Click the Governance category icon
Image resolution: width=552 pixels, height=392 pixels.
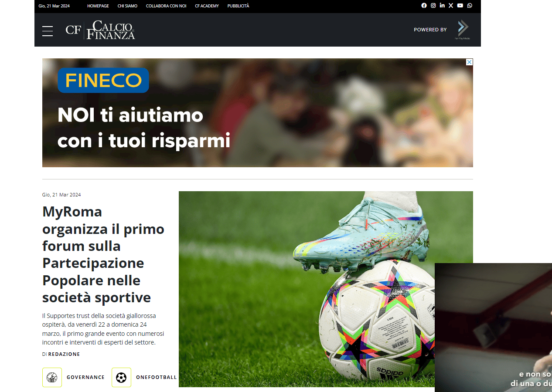(x=52, y=377)
